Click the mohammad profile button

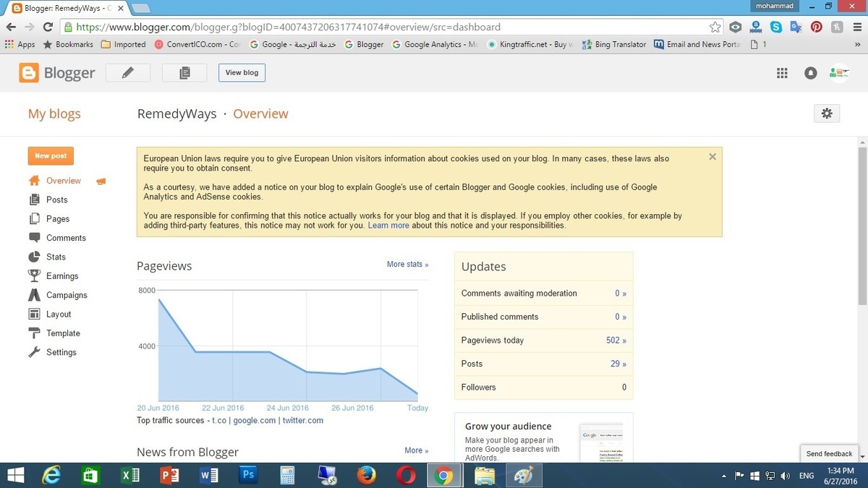(x=773, y=6)
